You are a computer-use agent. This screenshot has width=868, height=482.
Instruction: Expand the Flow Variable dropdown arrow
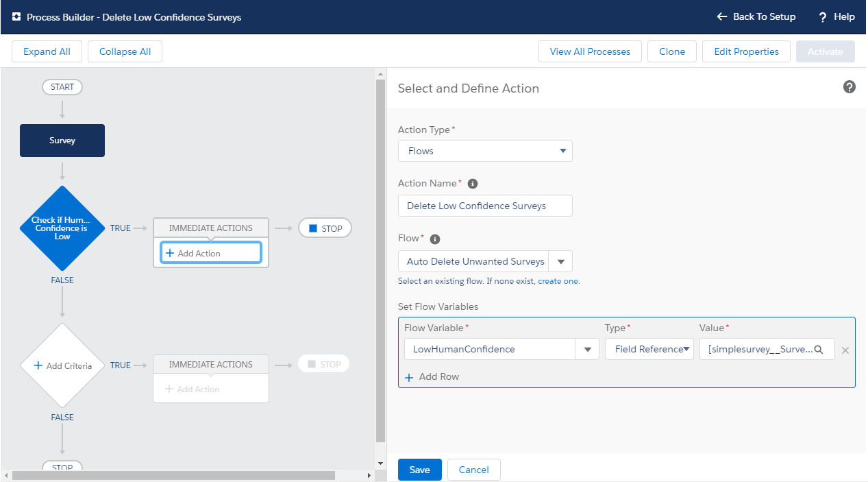(588, 349)
